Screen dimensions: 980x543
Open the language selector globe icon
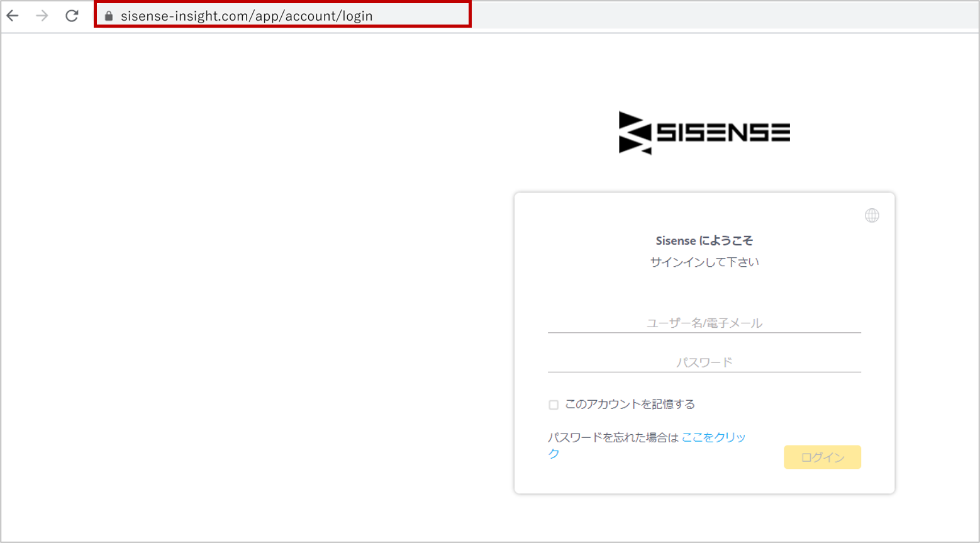(x=872, y=216)
